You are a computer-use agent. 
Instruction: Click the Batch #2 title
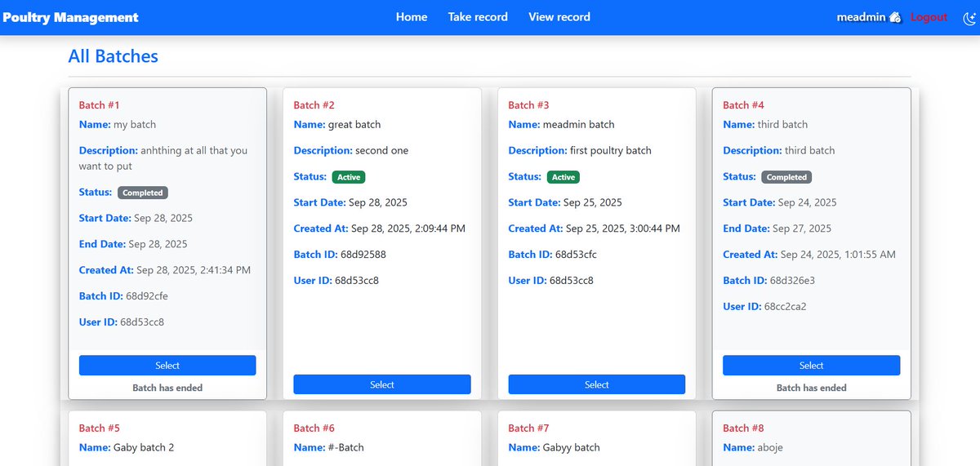pos(314,105)
